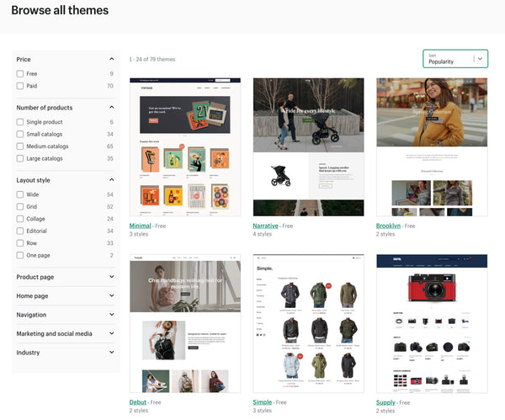Open the Sort Popularity dropdown

[455, 59]
